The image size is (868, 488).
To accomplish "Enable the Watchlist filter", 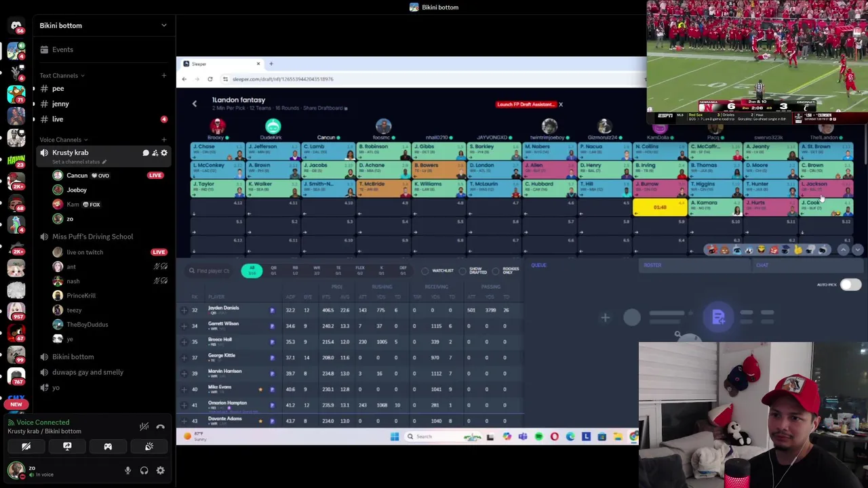I will (x=425, y=271).
